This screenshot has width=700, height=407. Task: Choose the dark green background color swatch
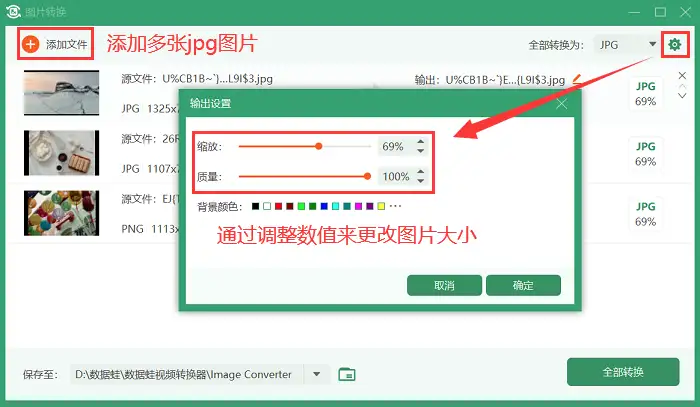point(312,206)
